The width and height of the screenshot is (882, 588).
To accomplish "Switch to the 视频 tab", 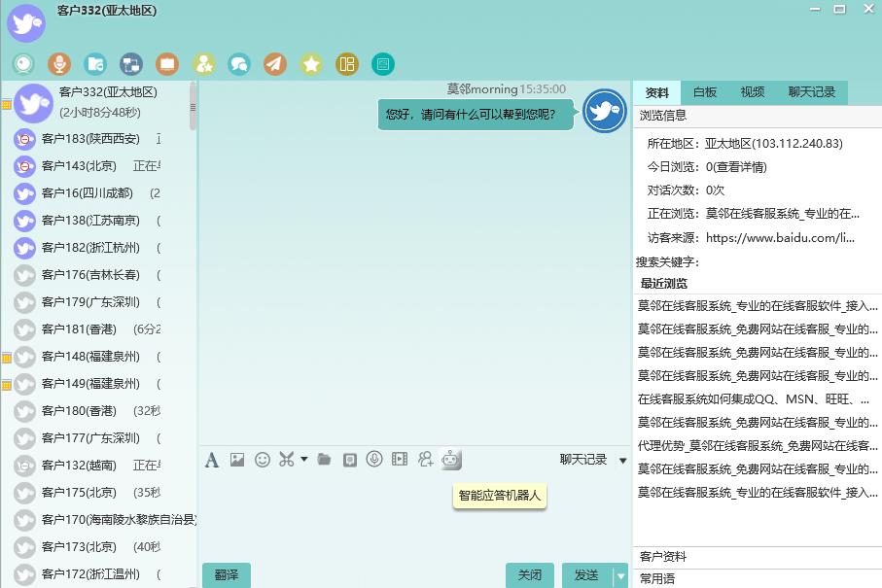I will coord(753,91).
